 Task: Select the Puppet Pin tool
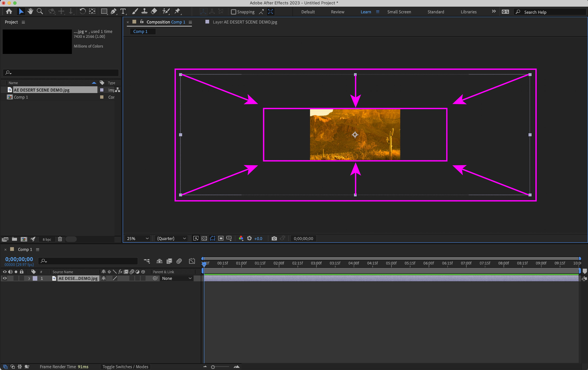point(178,11)
